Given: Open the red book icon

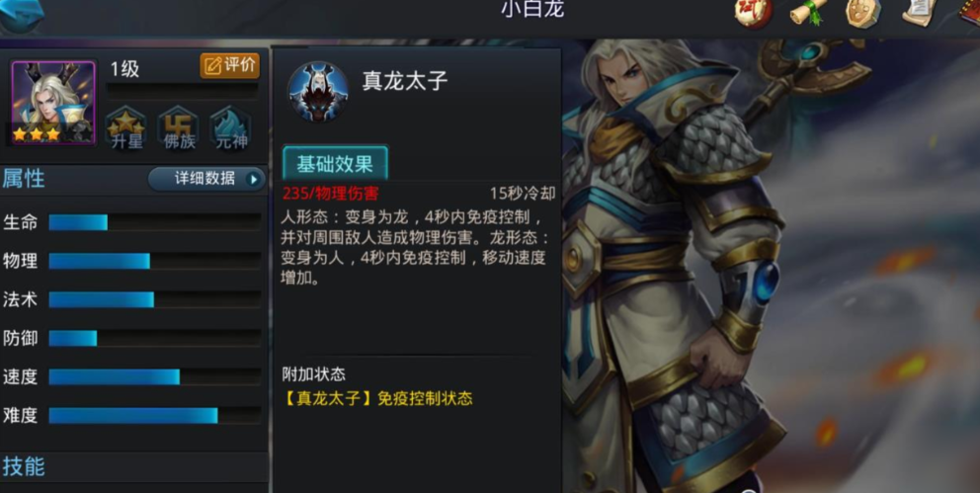Looking at the screenshot, I should (x=970, y=11).
